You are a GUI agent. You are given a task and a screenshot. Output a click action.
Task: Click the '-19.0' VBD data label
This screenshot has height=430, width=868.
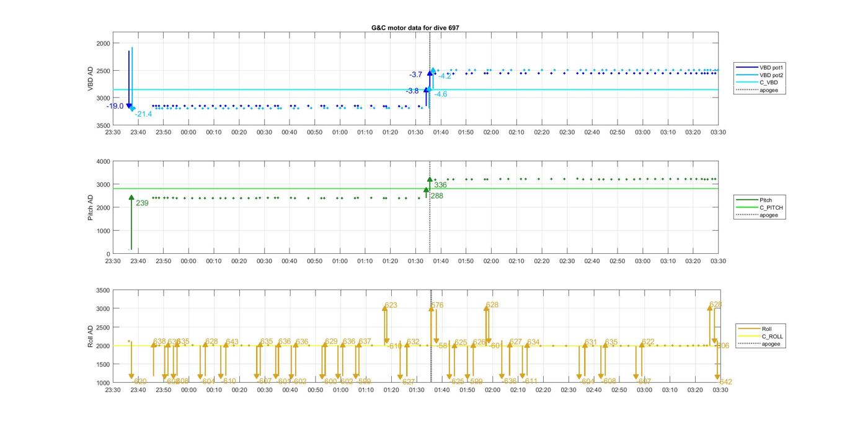point(115,106)
